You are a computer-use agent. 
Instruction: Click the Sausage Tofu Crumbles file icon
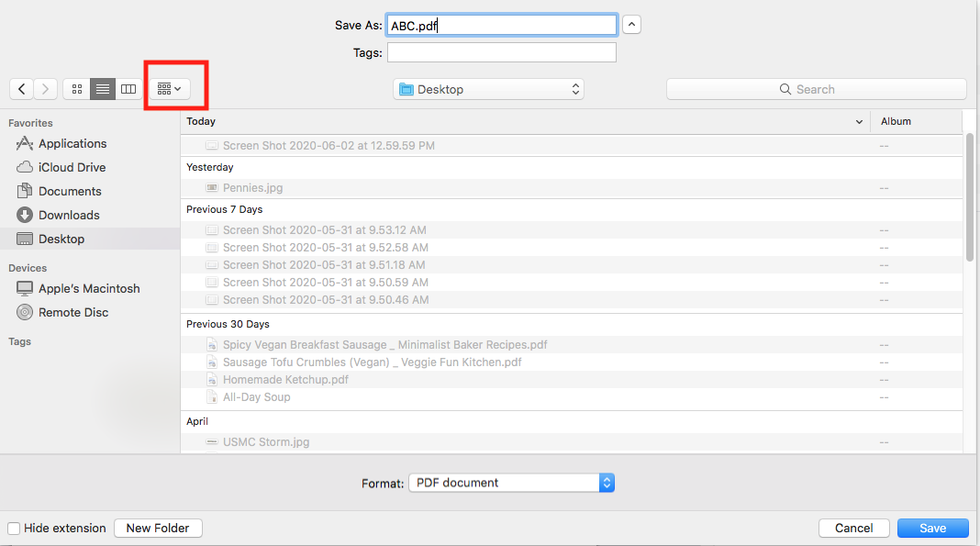tap(212, 362)
